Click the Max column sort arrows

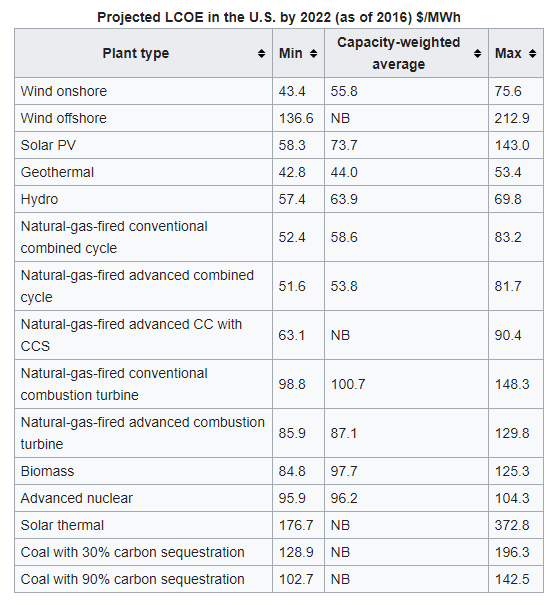(x=532, y=54)
